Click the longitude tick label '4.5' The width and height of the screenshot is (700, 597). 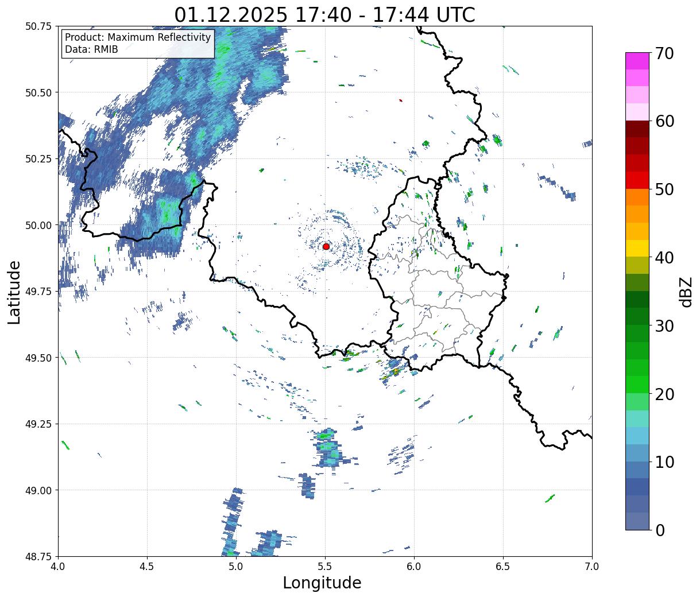click(x=147, y=567)
